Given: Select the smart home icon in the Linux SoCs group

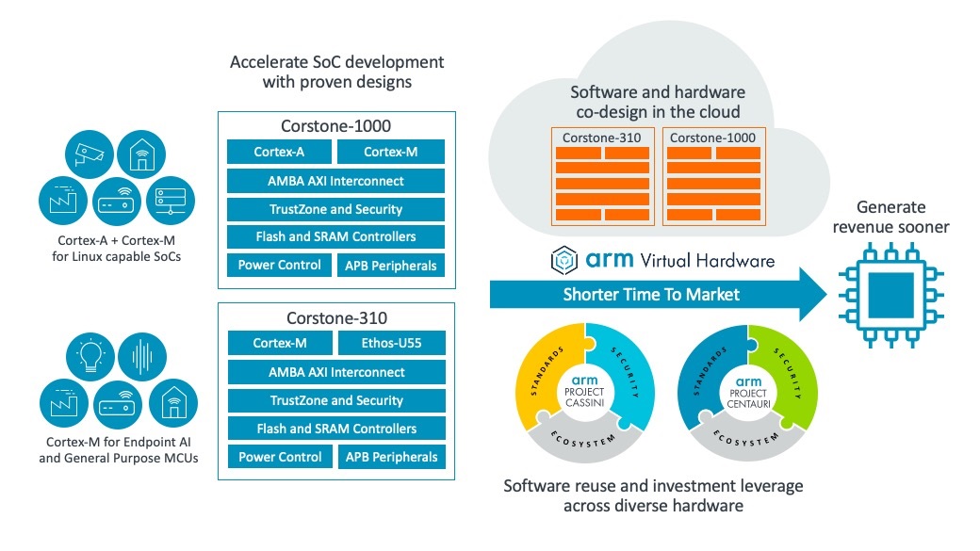Looking at the screenshot, I should tap(141, 154).
